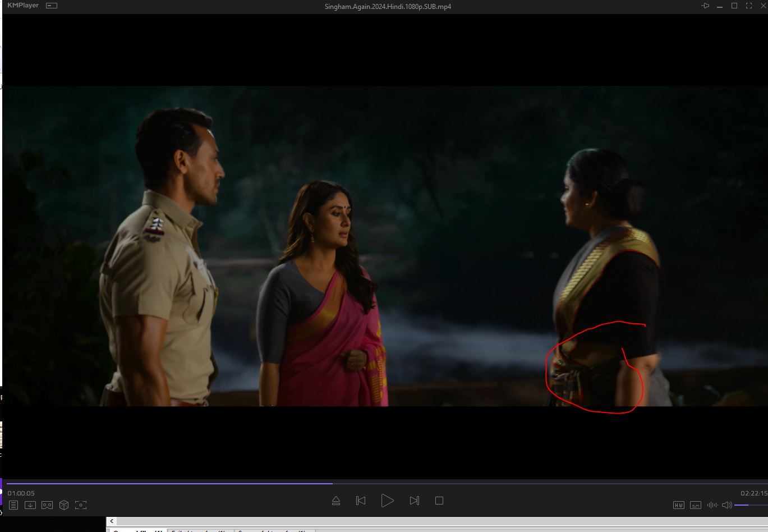
Task: Click the screen capture frame icon
Action: coord(81,505)
